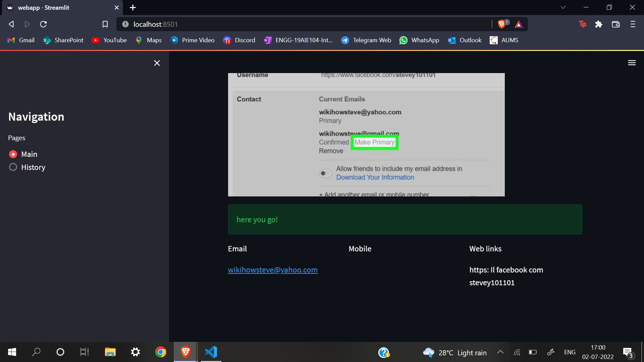
Task: Open the WhatsApp bookmark
Action: point(419,40)
